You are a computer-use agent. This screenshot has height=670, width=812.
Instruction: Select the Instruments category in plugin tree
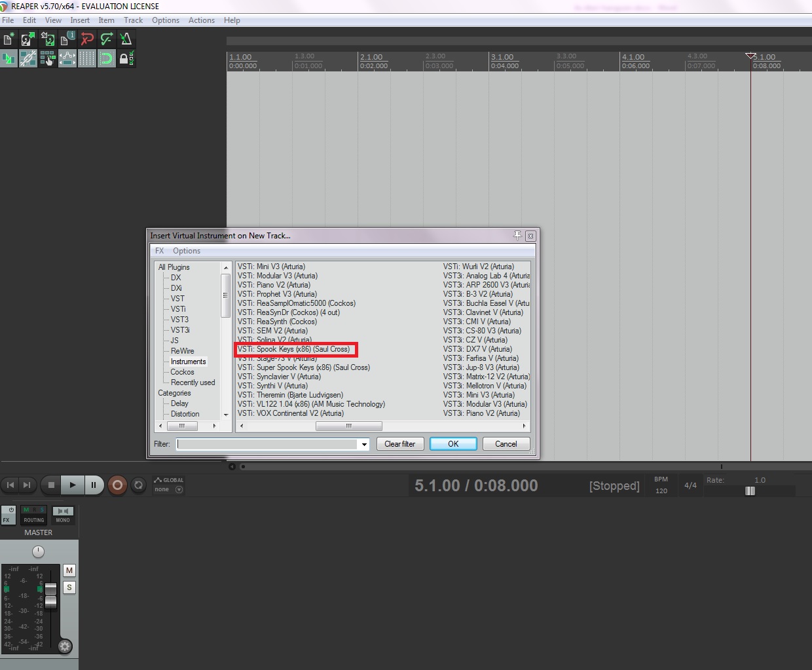(188, 362)
